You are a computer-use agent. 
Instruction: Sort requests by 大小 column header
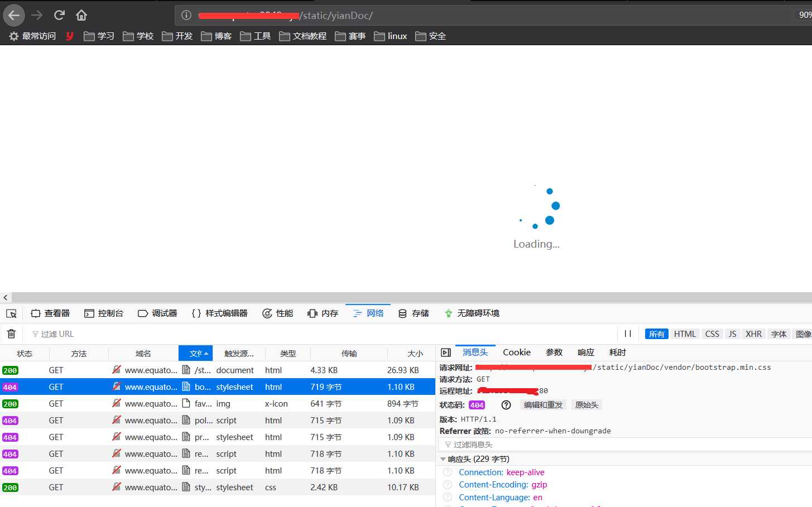(x=411, y=354)
